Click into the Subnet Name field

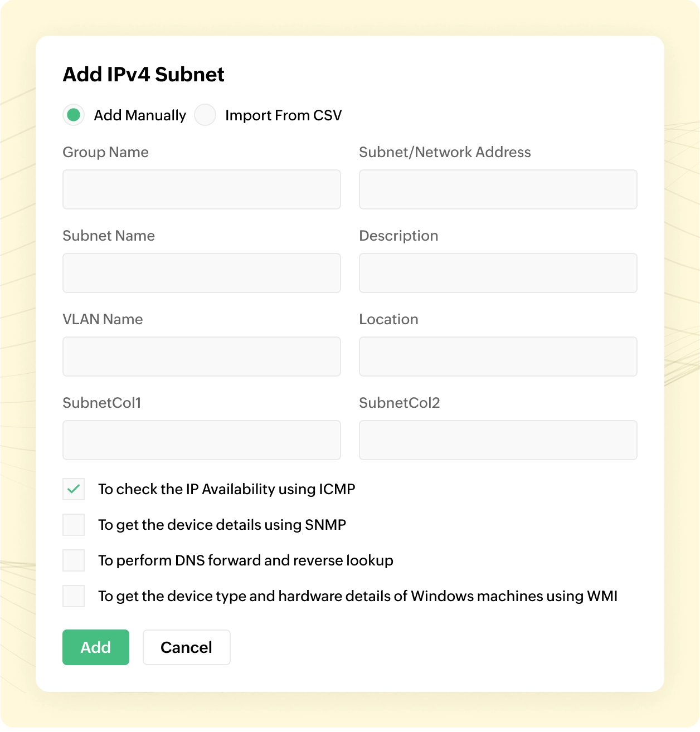202,273
